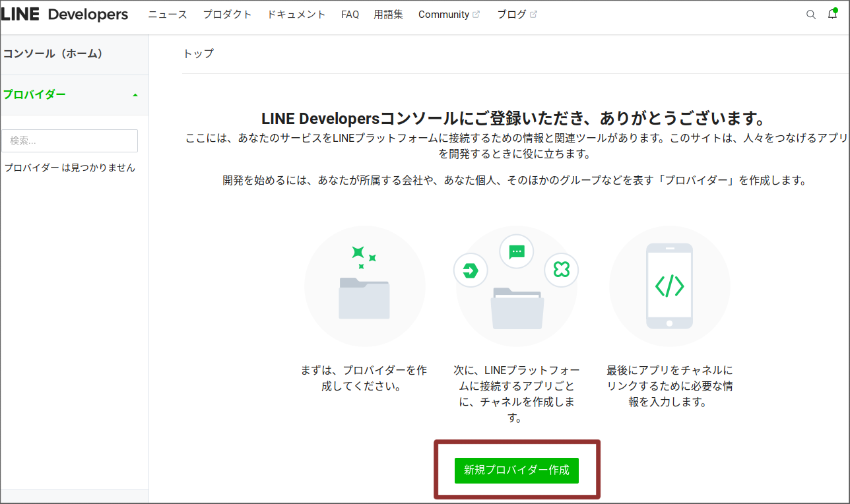This screenshot has height=504, width=850.
Task: Open the ニュース menu item
Action: click(x=167, y=14)
